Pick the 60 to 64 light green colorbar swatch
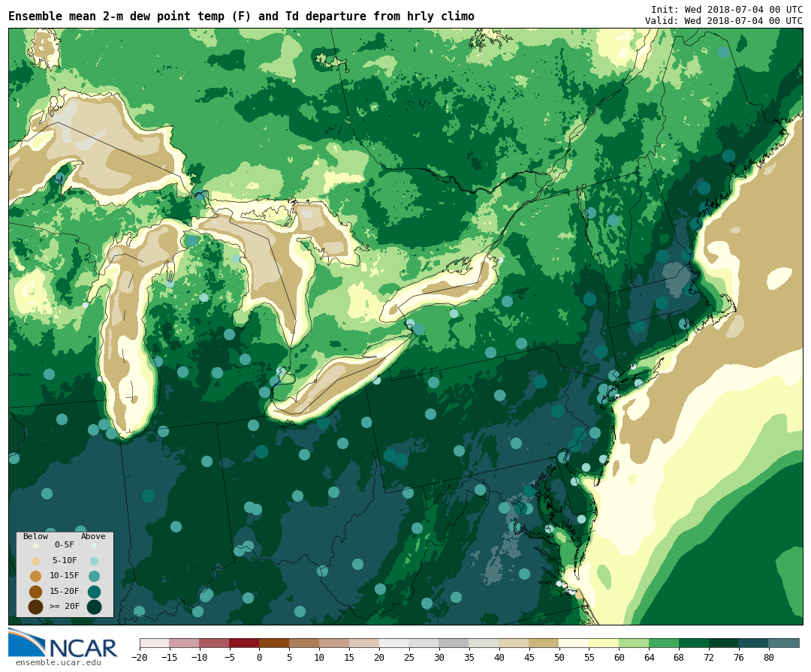The image size is (811, 672). click(x=634, y=643)
